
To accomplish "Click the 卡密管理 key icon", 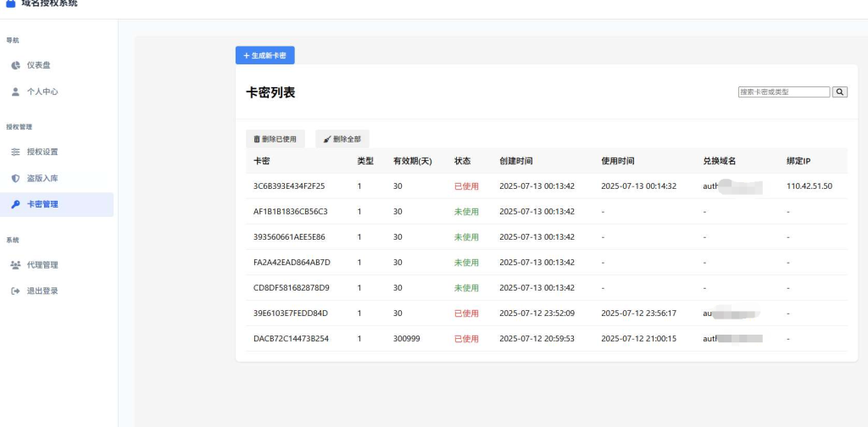I will click(15, 204).
